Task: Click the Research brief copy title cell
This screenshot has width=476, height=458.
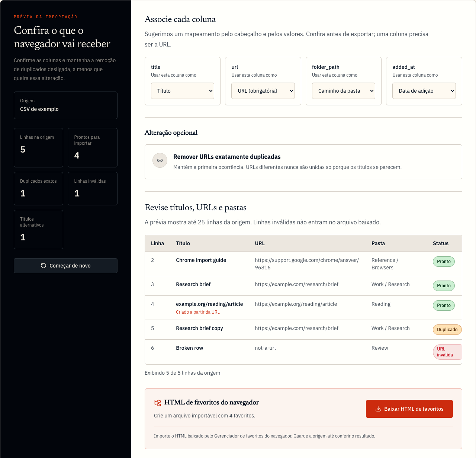Action: pyautogui.click(x=200, y=328)
